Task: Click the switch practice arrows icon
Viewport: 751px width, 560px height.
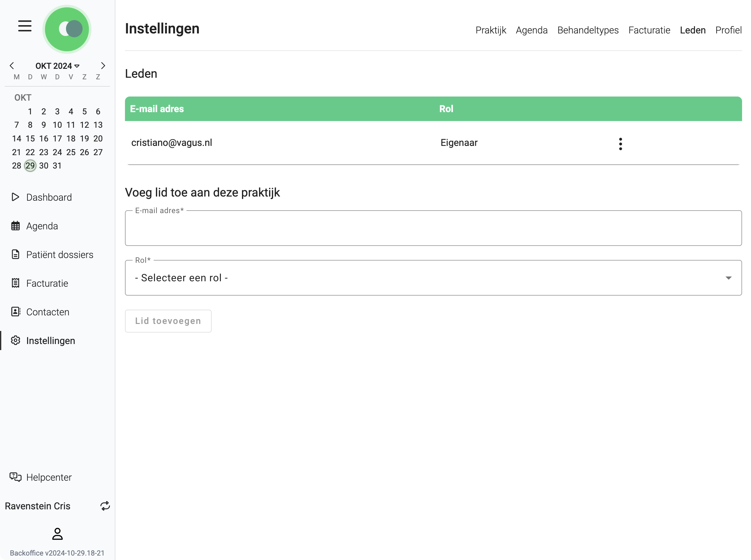Action: coord(105,506)
